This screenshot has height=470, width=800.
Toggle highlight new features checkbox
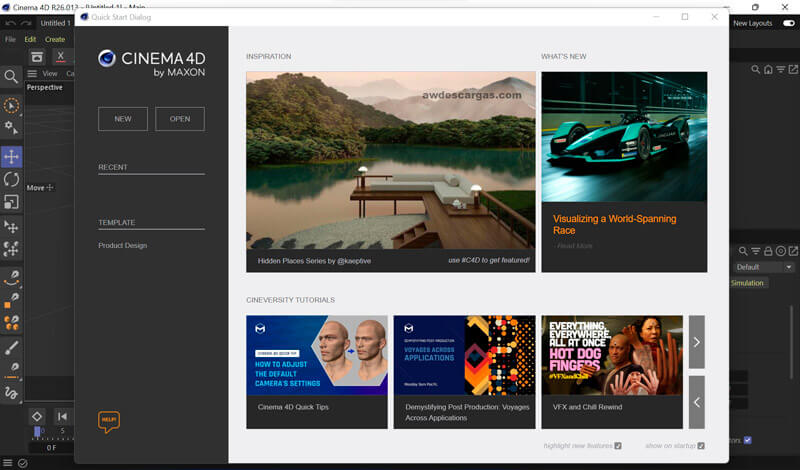618,446
